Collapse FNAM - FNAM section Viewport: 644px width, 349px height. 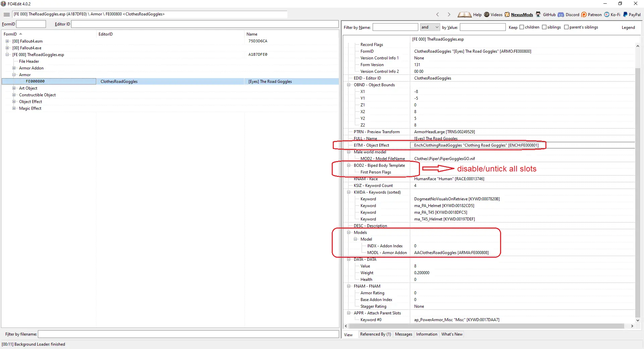(348, 286)
